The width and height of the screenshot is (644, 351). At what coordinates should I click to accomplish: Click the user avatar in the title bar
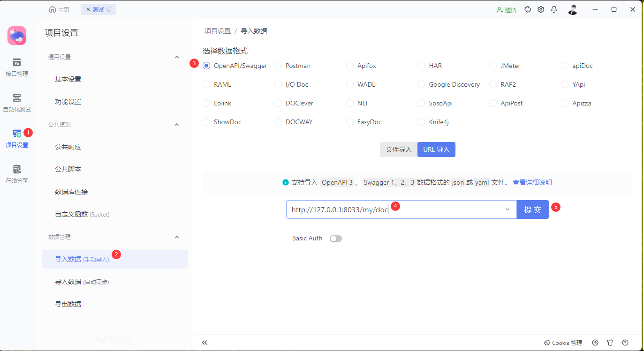pyautogui.click(x=573, y=9)
